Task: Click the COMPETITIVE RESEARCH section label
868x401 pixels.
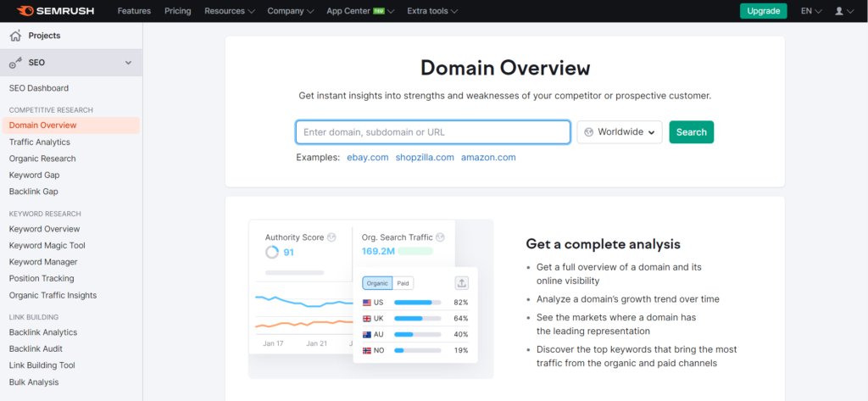Action: (51, 110)
